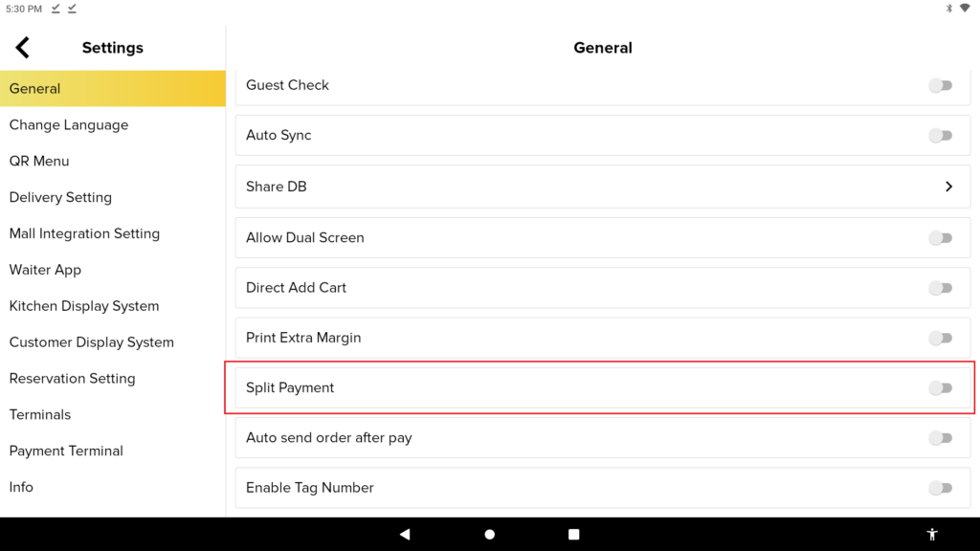
Task: Open the Change Language settings
Action: (69, 125)
